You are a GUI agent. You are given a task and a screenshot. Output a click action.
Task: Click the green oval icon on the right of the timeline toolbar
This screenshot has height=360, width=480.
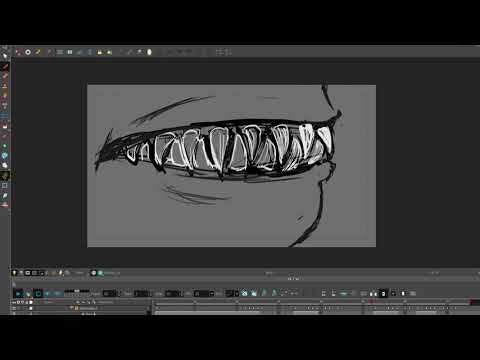(344, 294)
